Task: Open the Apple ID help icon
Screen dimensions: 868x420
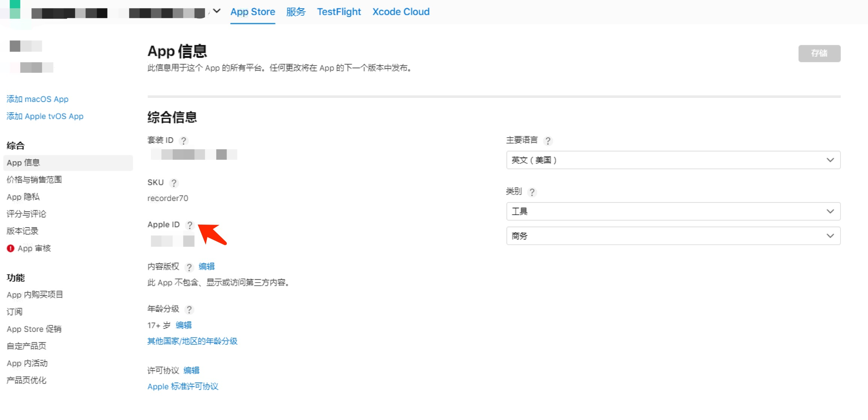Action: tap(190, 226)
